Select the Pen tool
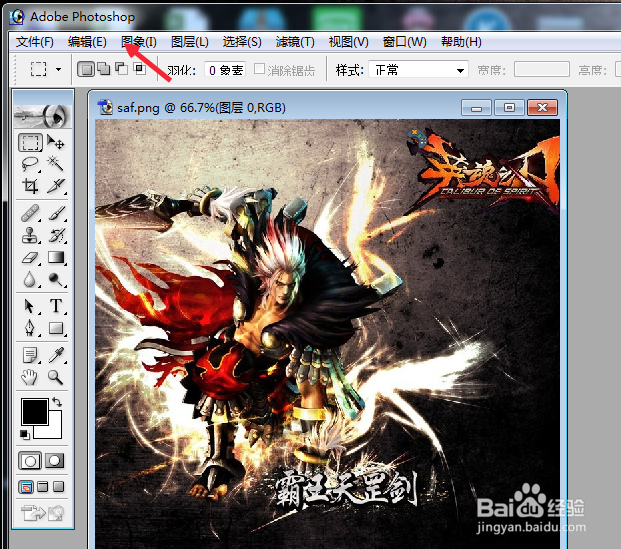 pyautogui.click(x=30, y=328)
